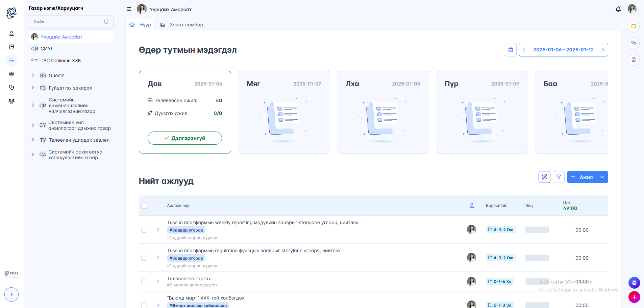The width and height of the screenshot is (644, 308).
Task: Toggle the hamburger menu icon
Action: click(x=129, y=9)
